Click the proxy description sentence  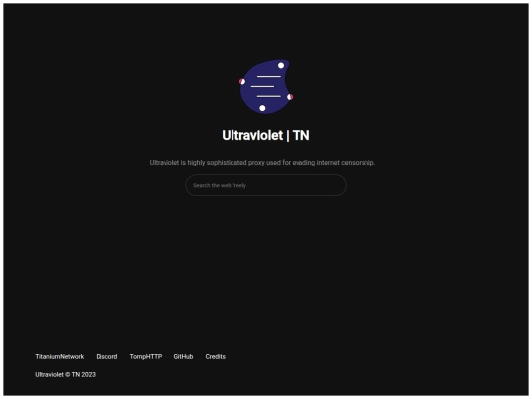point(262,163)
